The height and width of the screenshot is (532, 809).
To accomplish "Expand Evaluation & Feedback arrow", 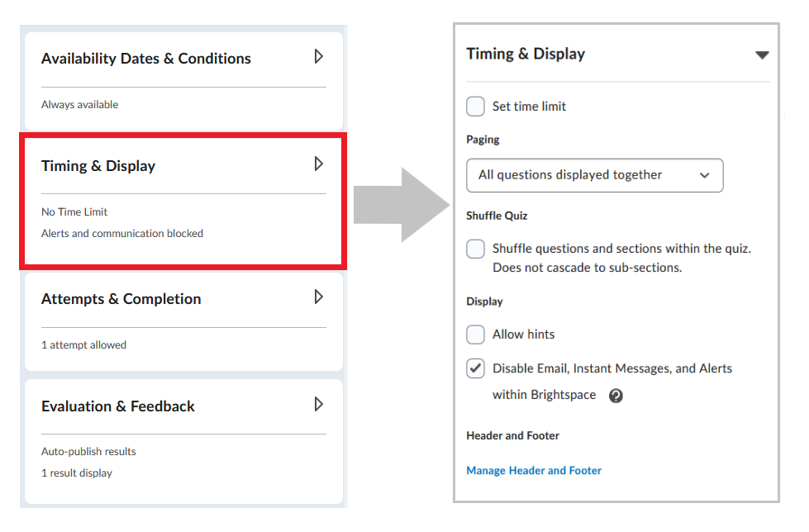I will click(x=319, y=404).
